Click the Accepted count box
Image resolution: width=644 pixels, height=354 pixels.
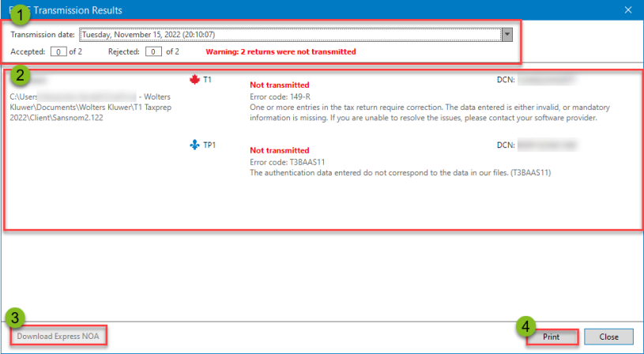tap(58, 51)
